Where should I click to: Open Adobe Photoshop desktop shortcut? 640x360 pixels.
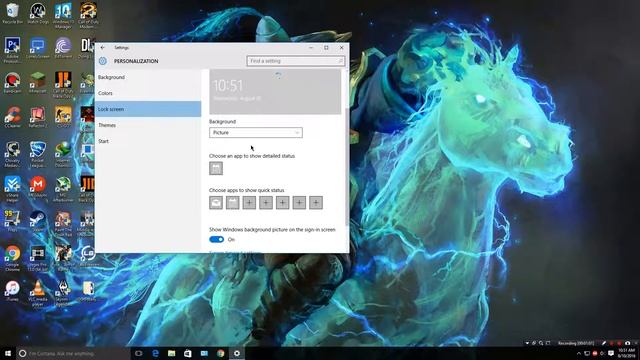click(x=12, y=49)
